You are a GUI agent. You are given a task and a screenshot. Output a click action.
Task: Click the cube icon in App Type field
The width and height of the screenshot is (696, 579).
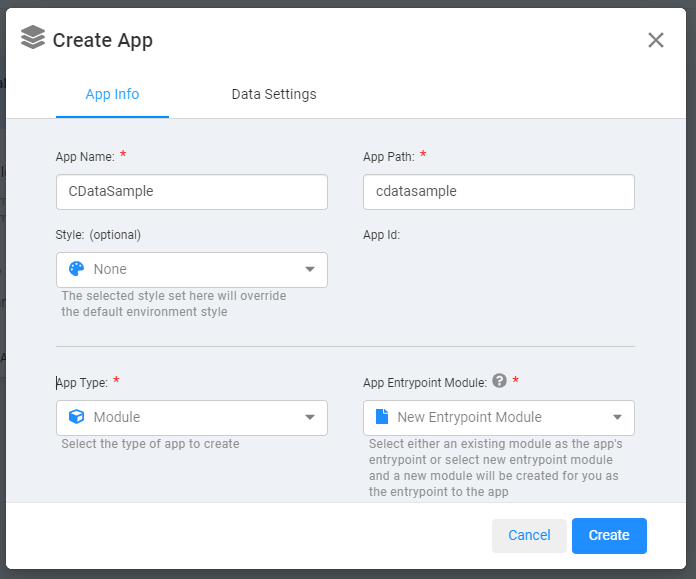[x=77, y=417]
